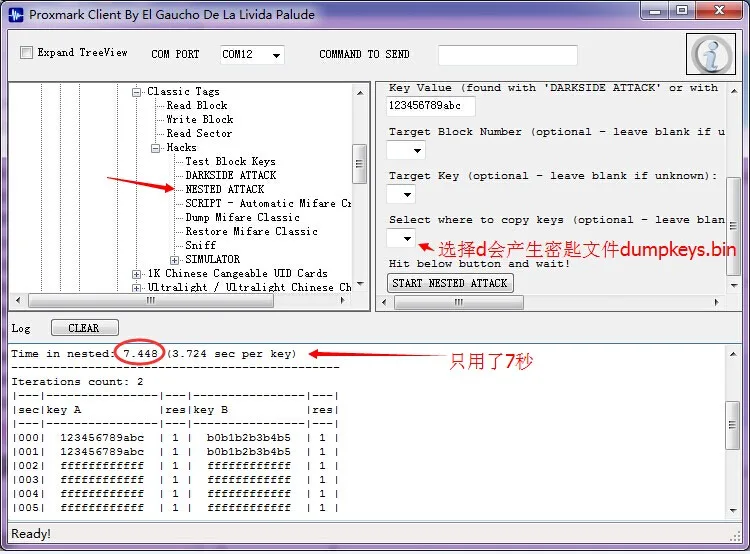Select NESTED ATTACK in the tree

point(224,189)
